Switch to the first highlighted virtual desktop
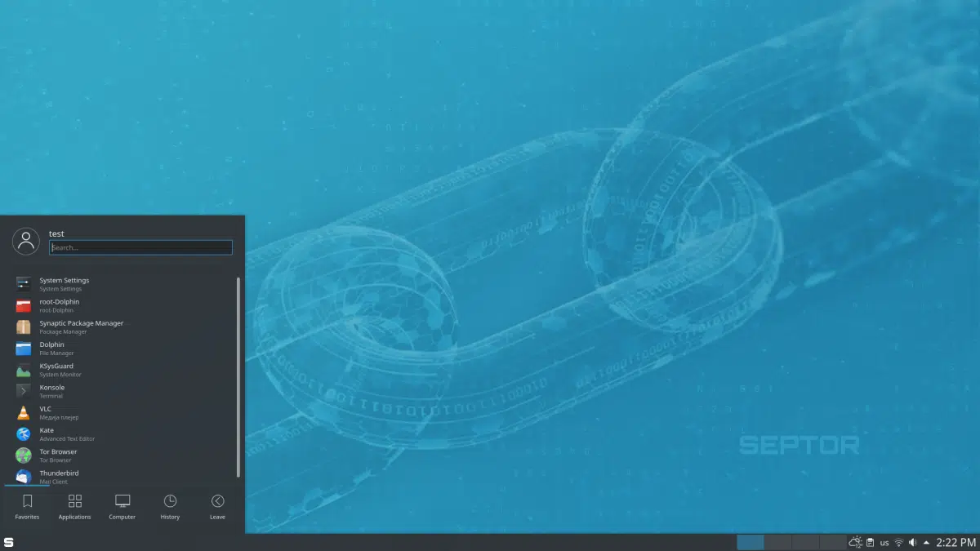Screen dimensions: 980x551 (x=751, y=542)
